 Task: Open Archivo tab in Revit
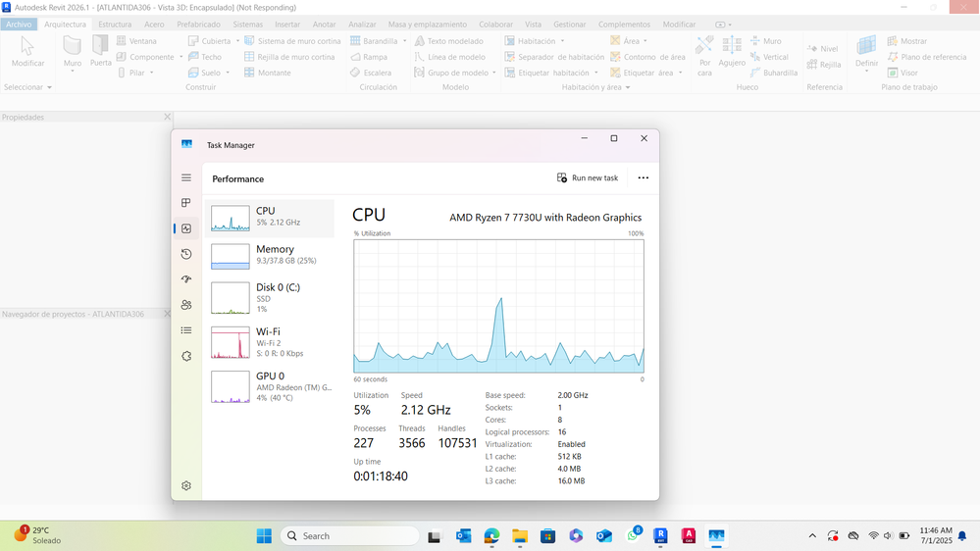[19, 25]
